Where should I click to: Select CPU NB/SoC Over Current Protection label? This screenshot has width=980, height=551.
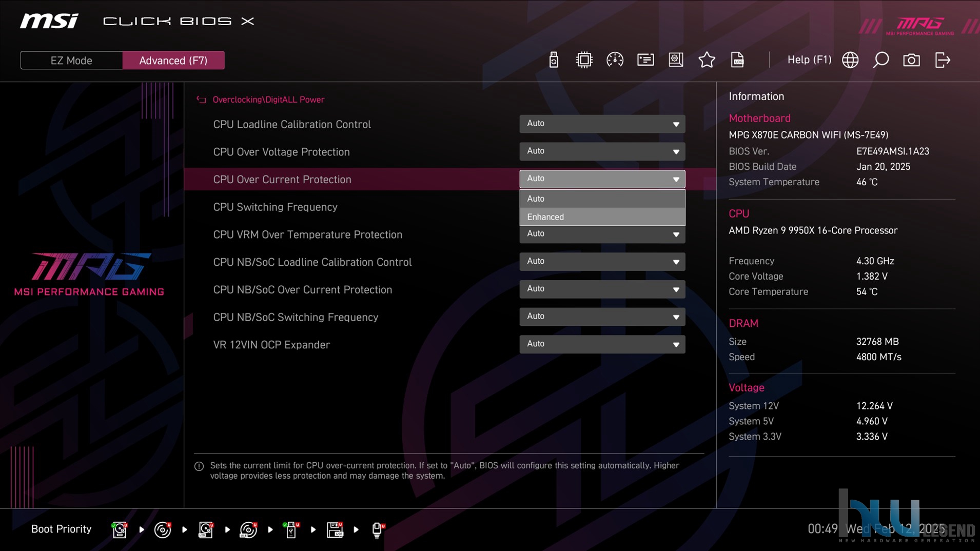[302, 290]
